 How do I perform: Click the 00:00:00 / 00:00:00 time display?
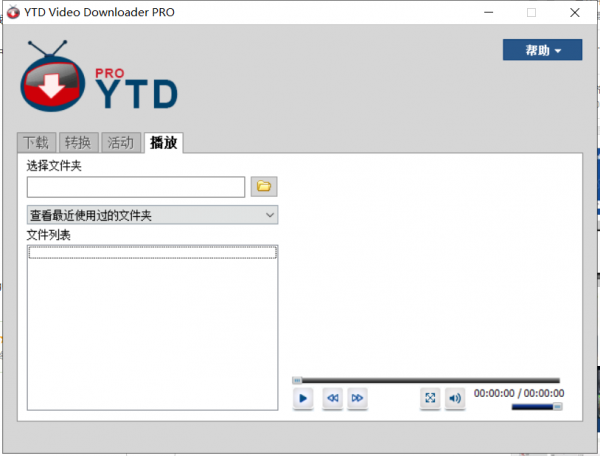pos(519,393)
